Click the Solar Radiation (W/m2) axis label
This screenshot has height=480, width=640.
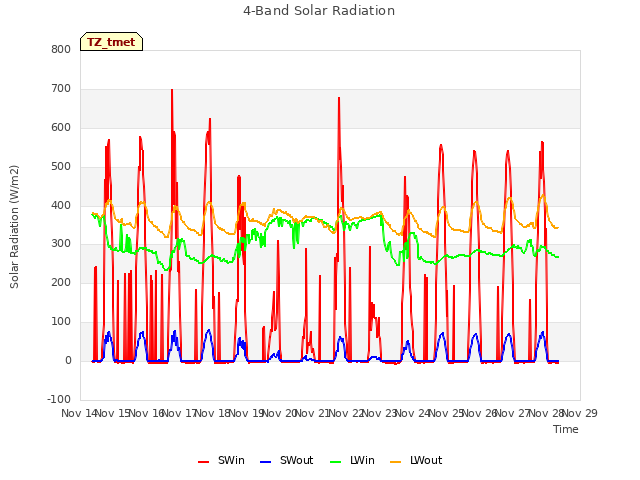tap(14, 227)
